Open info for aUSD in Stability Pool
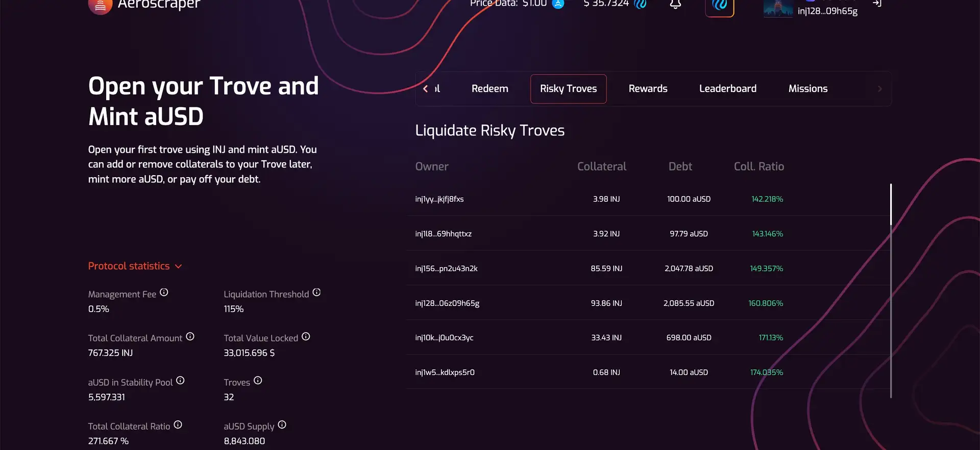This screenshot has width=980, height=450. point(180,381)
